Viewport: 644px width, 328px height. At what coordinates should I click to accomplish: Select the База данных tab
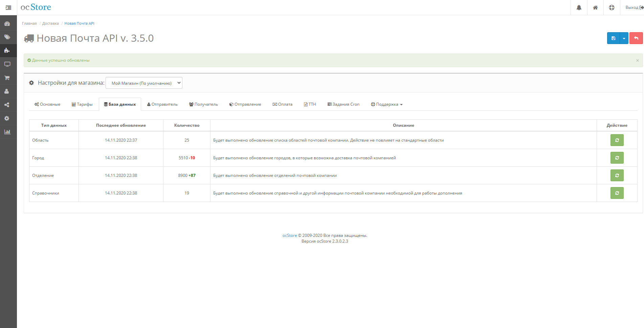click(120, 104)
